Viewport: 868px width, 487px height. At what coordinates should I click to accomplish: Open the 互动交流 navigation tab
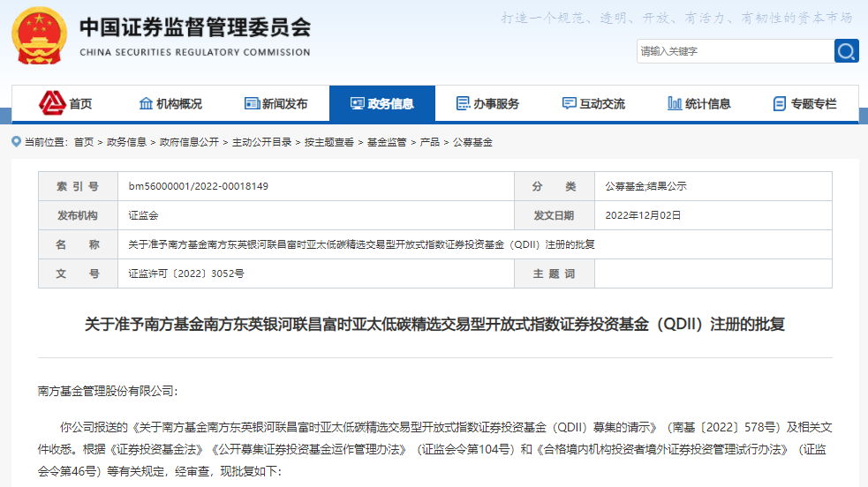593,103
